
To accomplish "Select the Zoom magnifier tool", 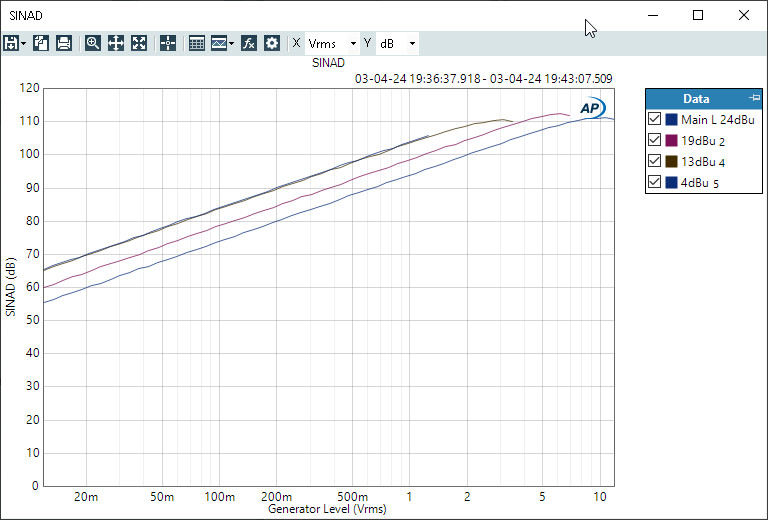I will click(93, 44).
